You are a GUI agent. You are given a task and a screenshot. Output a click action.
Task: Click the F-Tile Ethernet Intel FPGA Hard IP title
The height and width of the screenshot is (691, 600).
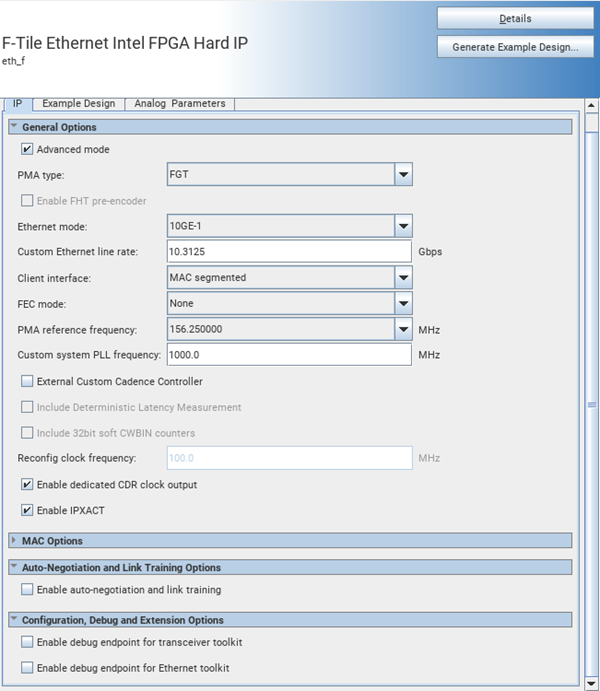[x=125, y=43]
